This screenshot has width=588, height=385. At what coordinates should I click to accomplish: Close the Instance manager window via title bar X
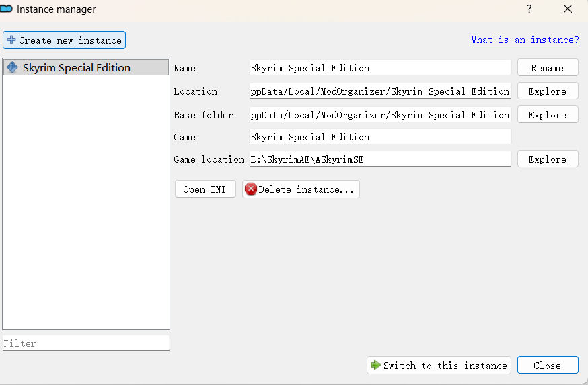pyautogui.click(x=566, y=9)
